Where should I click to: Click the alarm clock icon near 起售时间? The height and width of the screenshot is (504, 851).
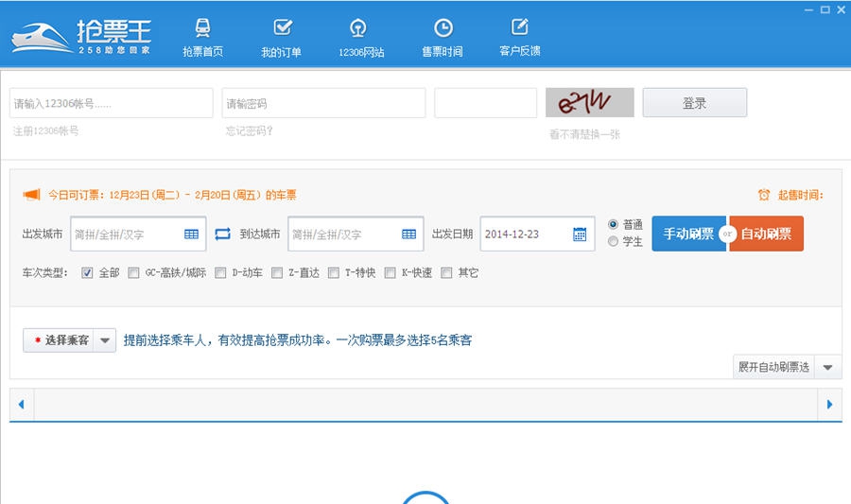(764, 195)
